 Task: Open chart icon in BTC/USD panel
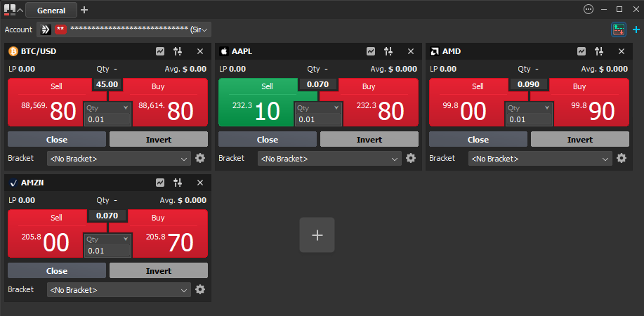pos(160,51)
